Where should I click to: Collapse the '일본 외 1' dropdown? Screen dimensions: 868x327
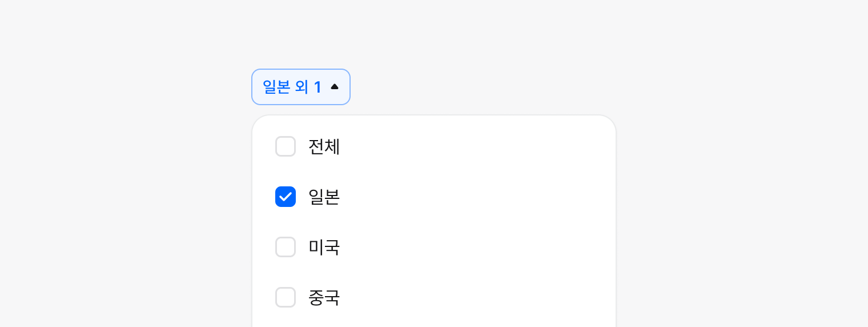click(300, 87)
